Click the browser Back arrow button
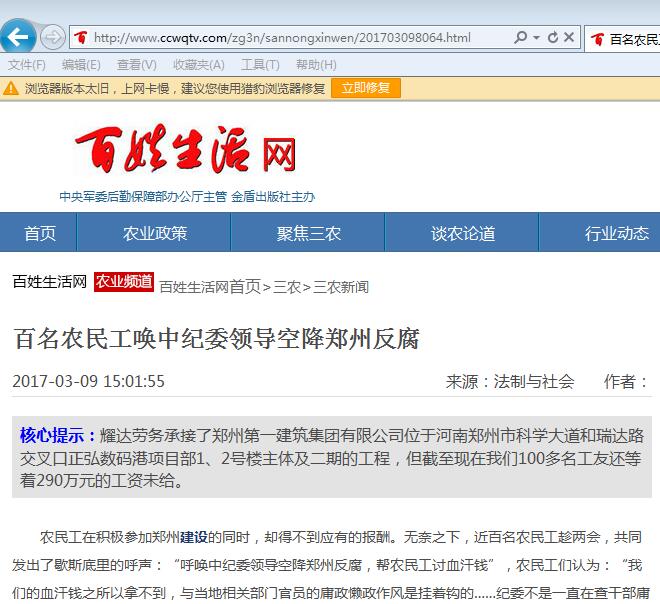This screenshot has width=660, height=604. [18, 38]
